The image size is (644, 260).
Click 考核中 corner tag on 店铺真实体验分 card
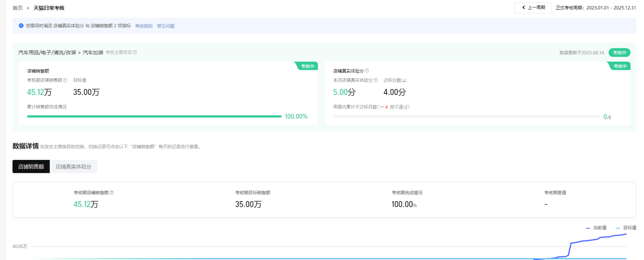click(620, 66)
